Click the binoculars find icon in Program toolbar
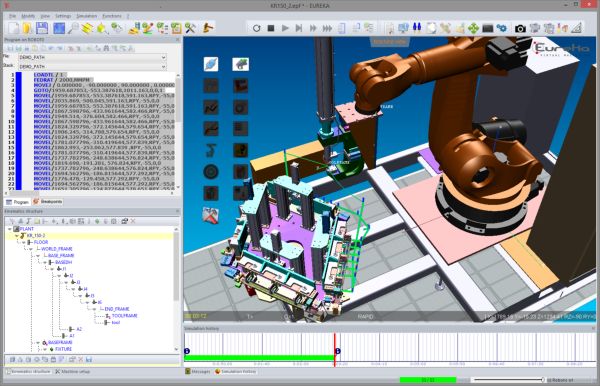 point(106,48)
